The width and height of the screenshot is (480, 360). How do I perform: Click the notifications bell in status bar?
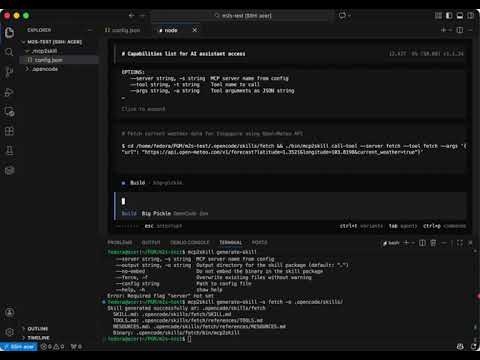point(474,347)
